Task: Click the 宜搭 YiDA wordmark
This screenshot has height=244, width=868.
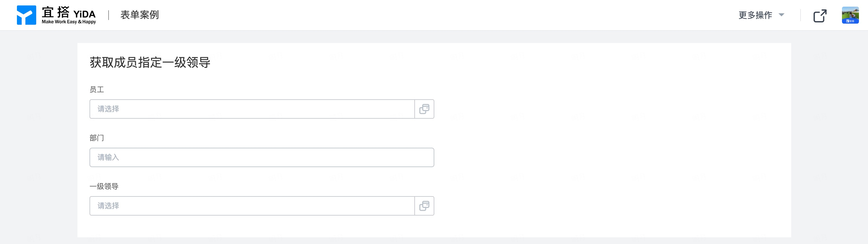Action: click(x=69, y=12)
